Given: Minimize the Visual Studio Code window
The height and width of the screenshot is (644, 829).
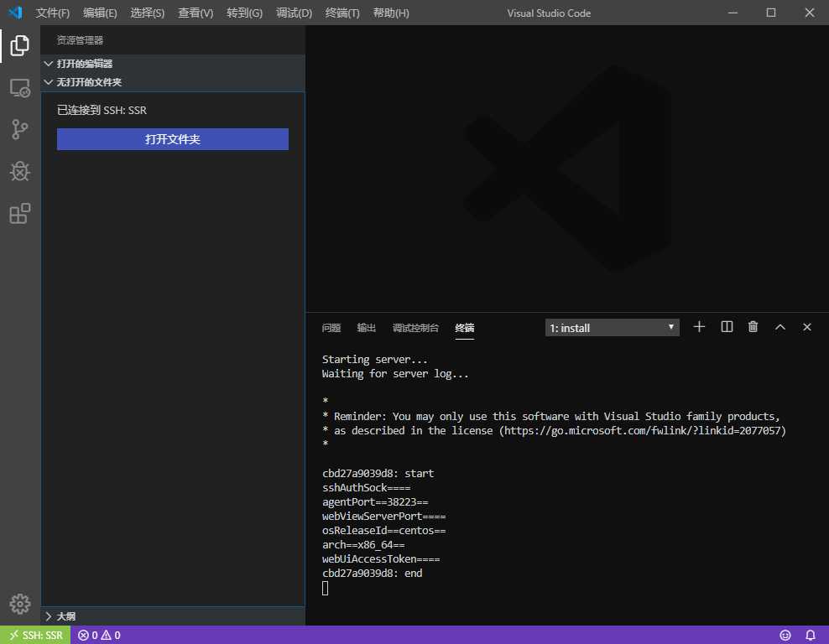Looking at the screenshot, I should tap(733, 13).
